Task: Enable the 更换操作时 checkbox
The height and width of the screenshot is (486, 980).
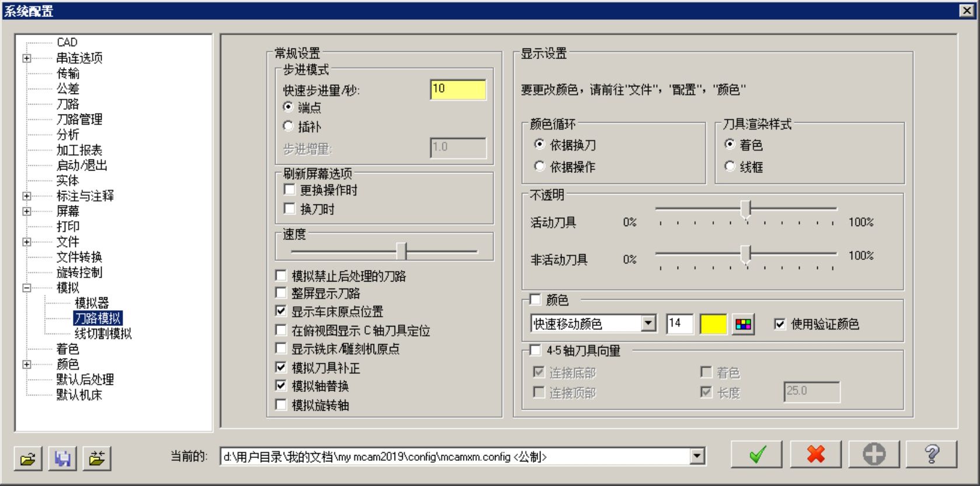Action: click(289, 189)
